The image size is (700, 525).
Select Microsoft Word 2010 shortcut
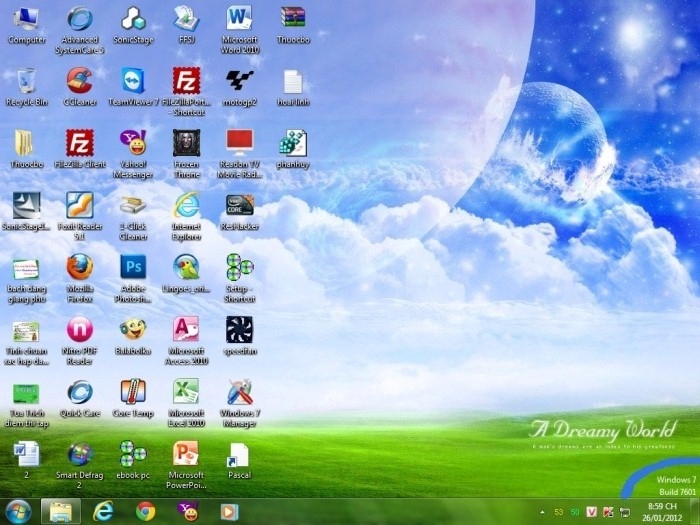240,30
